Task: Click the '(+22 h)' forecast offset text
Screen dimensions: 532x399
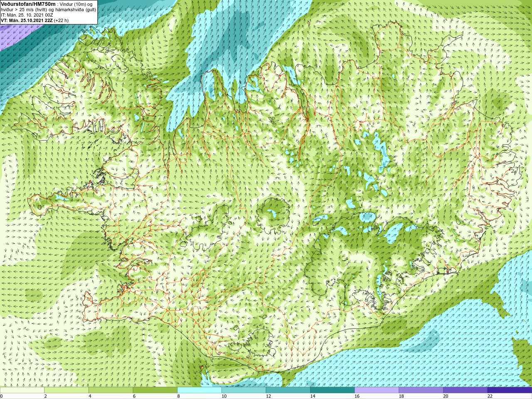Action: click(62, 20)
